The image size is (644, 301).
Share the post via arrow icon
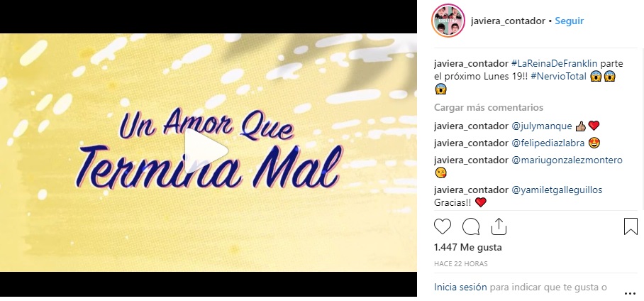tap(499, 226)
